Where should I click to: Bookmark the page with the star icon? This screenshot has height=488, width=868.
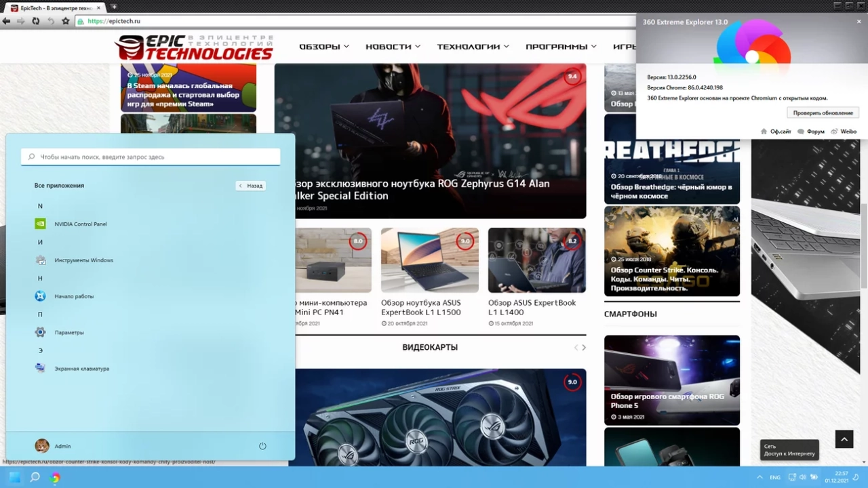tap(66, 21)
